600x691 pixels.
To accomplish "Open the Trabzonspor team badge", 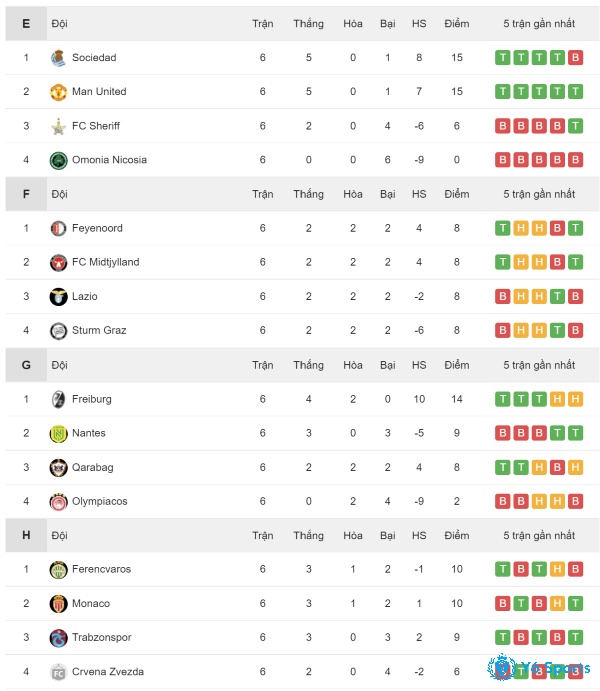I will pos(58,638).
